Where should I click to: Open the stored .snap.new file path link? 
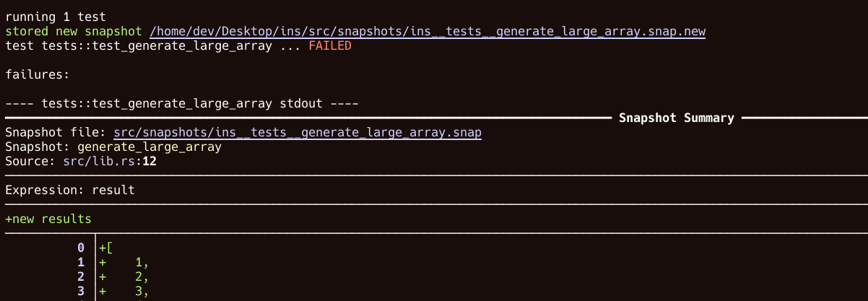click(428, 32)
